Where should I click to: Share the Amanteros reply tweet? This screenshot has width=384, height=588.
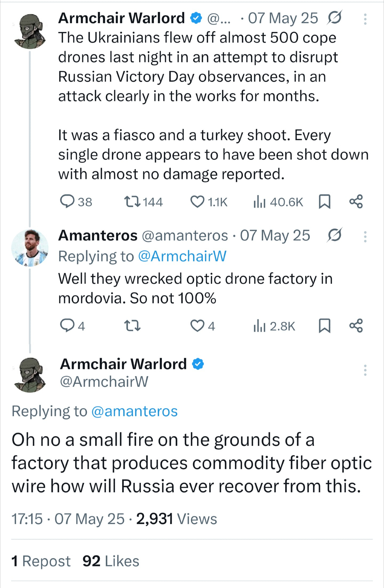point(356,326)
